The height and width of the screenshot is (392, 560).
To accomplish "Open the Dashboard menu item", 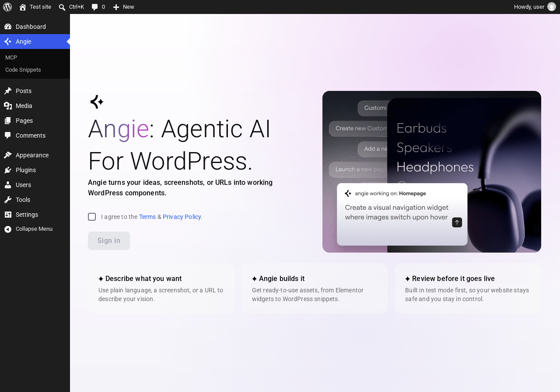I will coord(35,27).
